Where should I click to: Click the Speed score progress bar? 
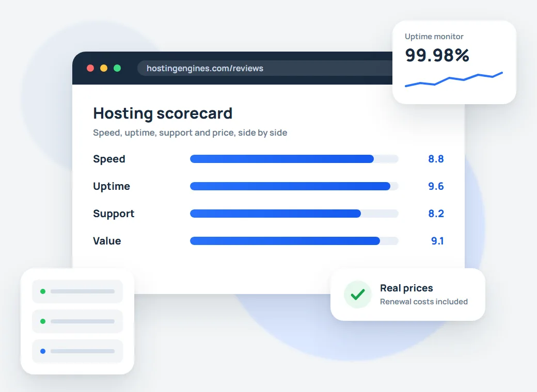pyautogui.click(x=294, y=159)
